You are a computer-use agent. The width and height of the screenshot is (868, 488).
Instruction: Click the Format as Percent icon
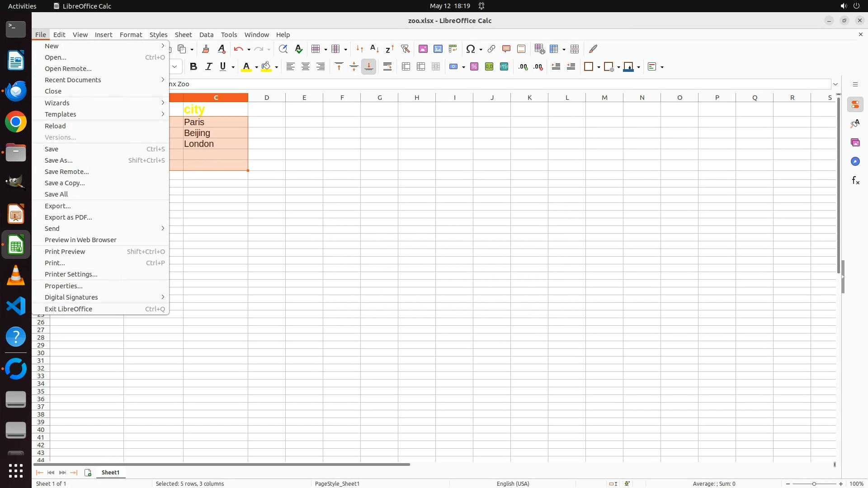474,67
